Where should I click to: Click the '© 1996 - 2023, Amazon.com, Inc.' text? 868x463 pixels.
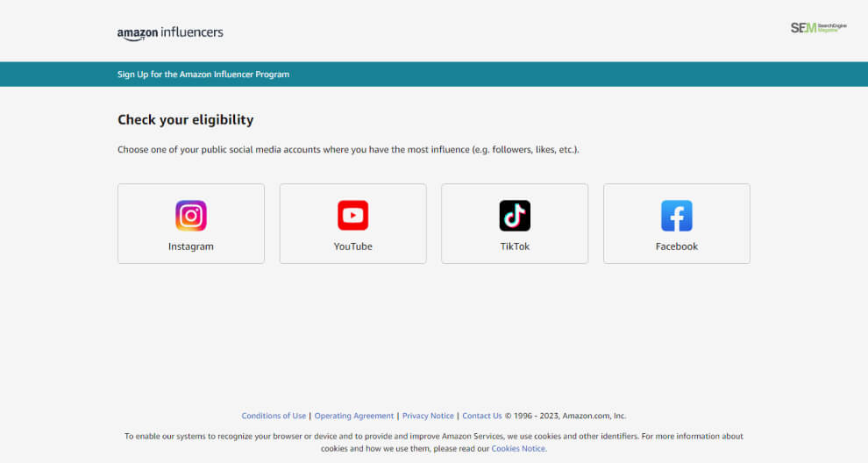(x=566, y=416)
